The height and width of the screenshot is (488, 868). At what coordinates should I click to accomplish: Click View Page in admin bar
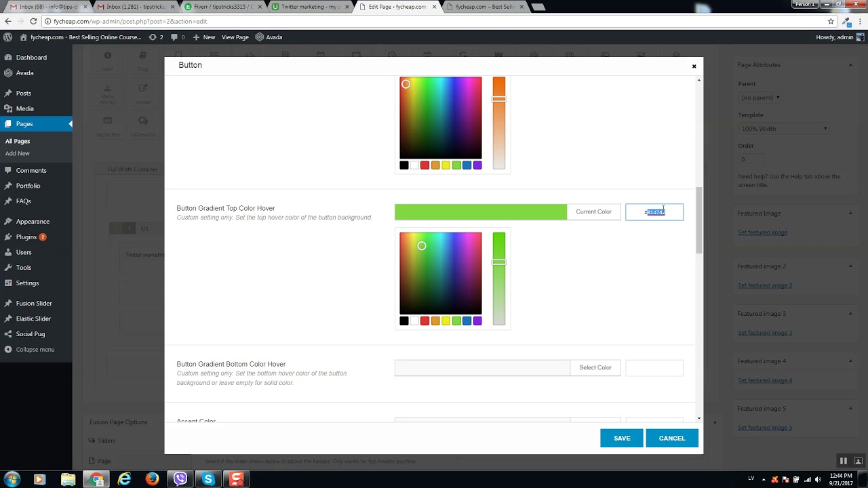pyautogui.click(x=235, y=37)
